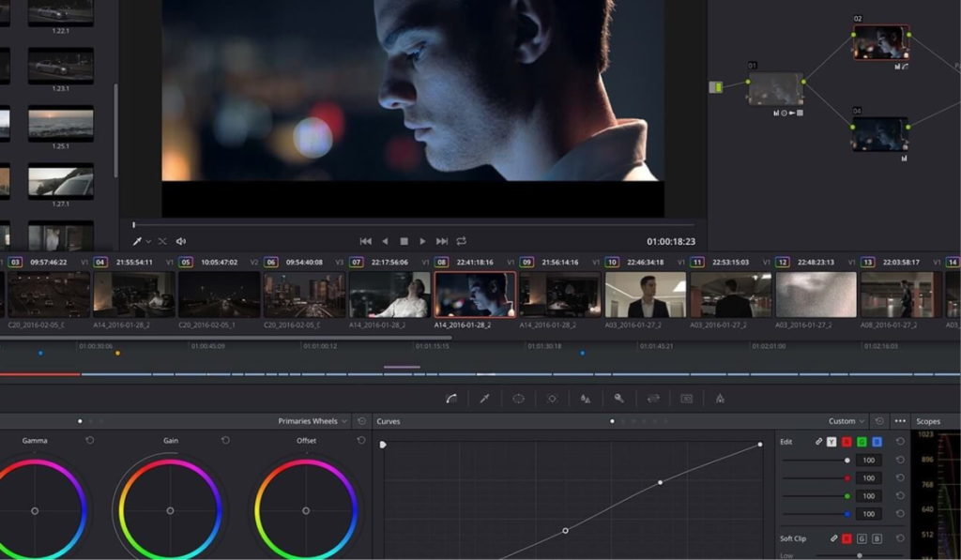Click the green intensity slider handle
The height and width of the screenshot is (560, 961).
click(x=847, y=495)
